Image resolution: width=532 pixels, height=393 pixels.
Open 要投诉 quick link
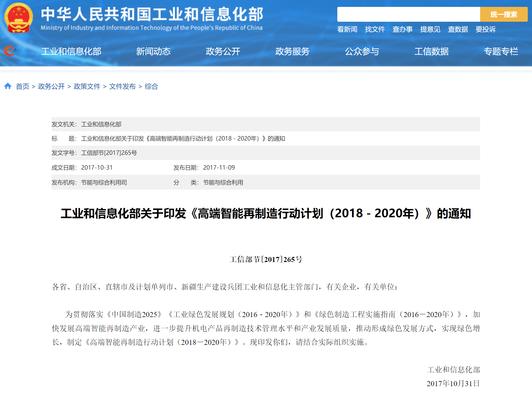pyautogui.click(x=485, y=29)
